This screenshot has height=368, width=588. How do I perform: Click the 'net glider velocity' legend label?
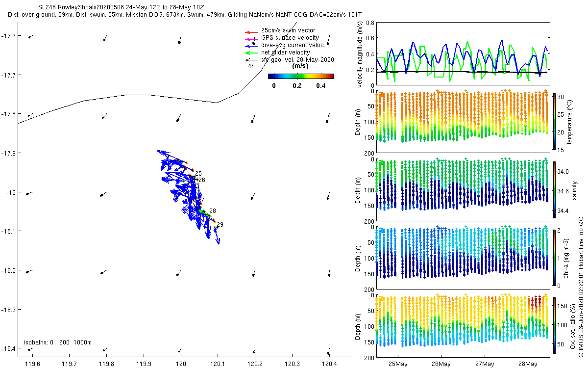click(x=285, y=53)
